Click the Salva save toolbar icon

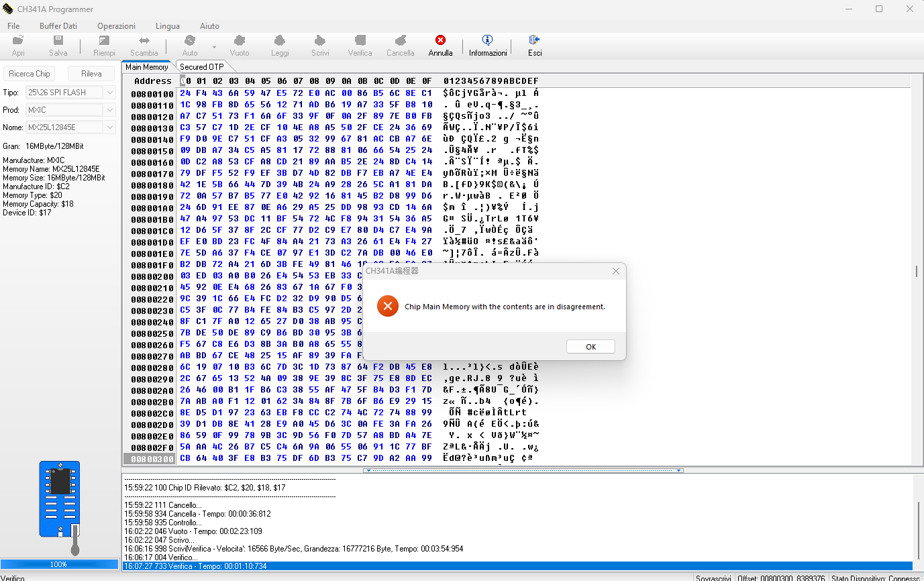point(58,46)
